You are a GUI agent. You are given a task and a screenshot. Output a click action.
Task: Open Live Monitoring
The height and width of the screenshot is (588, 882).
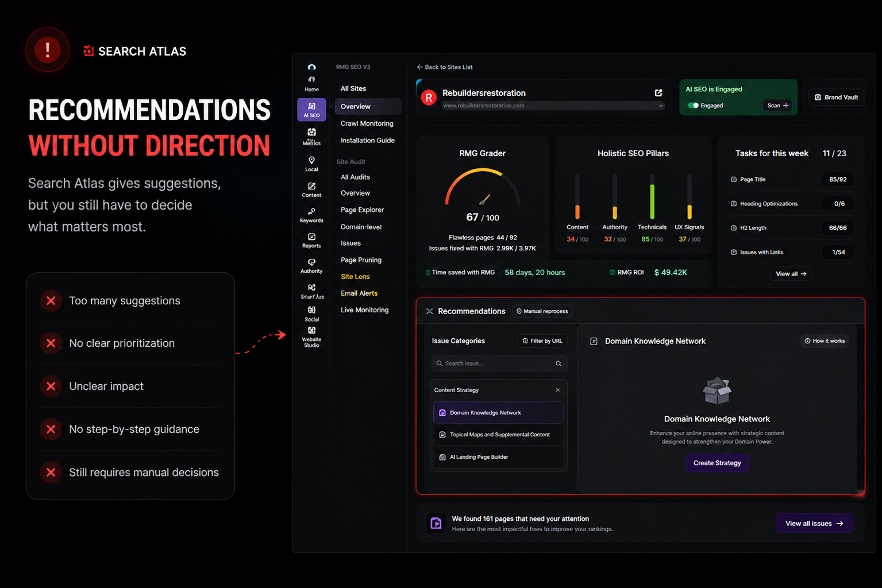[x=364, y=310]
